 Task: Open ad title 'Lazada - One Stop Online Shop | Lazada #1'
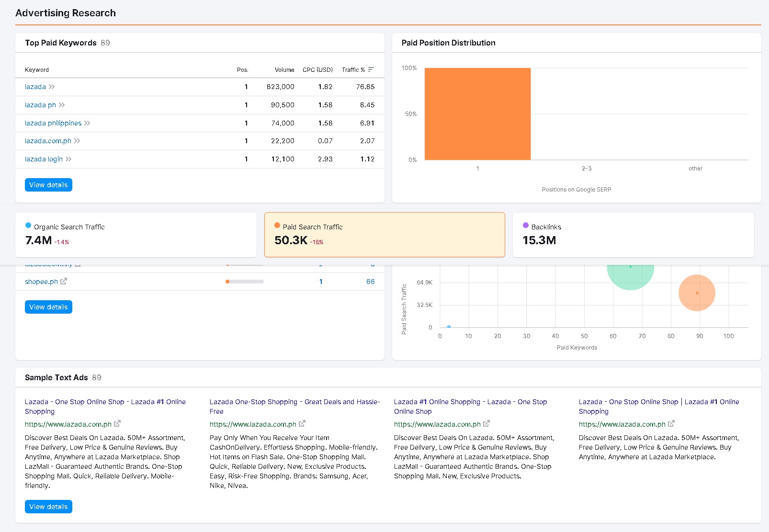(x=659, y=407)
